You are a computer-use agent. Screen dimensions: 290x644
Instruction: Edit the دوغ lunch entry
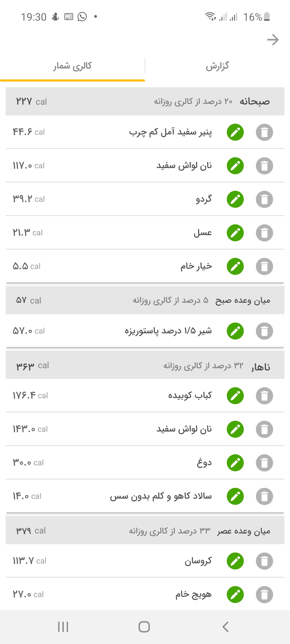coord(235,463)
